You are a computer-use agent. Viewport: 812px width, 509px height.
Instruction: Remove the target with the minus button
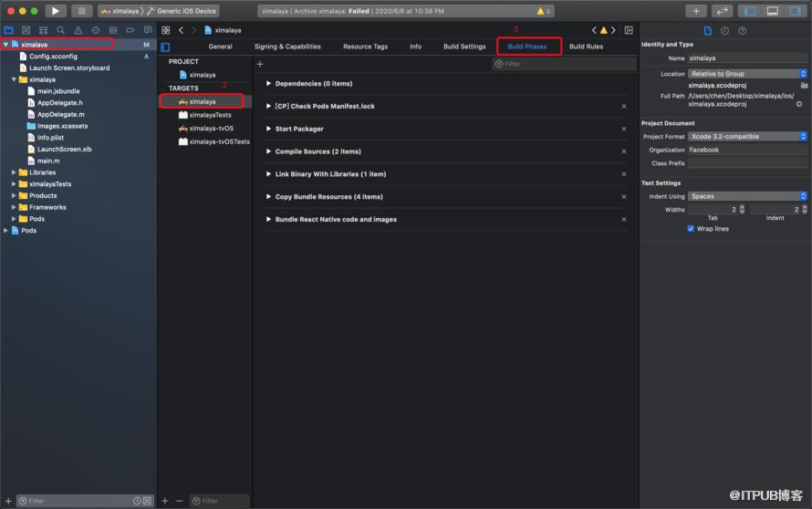(179, 501)
